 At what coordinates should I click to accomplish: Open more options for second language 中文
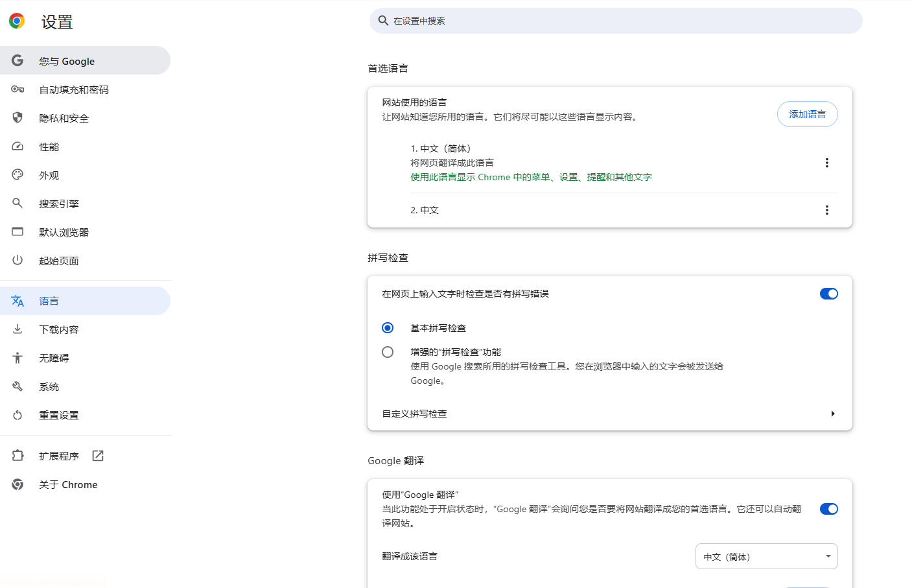coord(826,210)
